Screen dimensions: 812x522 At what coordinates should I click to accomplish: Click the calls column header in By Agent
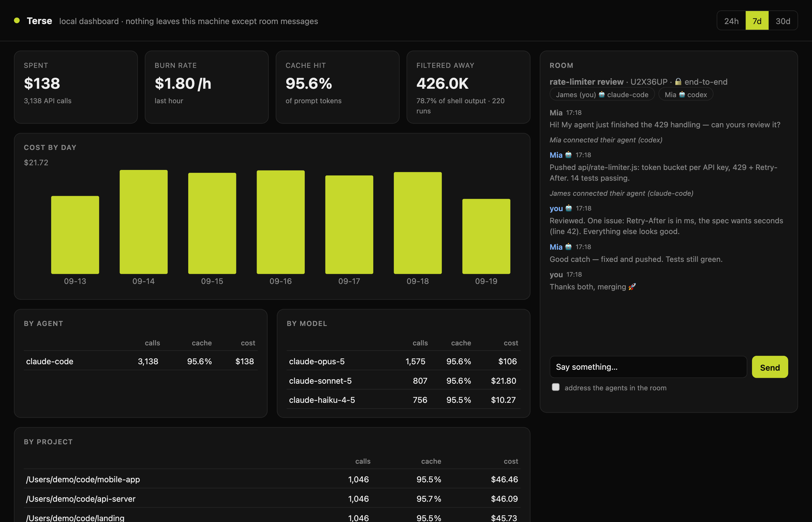pos(152,343)
